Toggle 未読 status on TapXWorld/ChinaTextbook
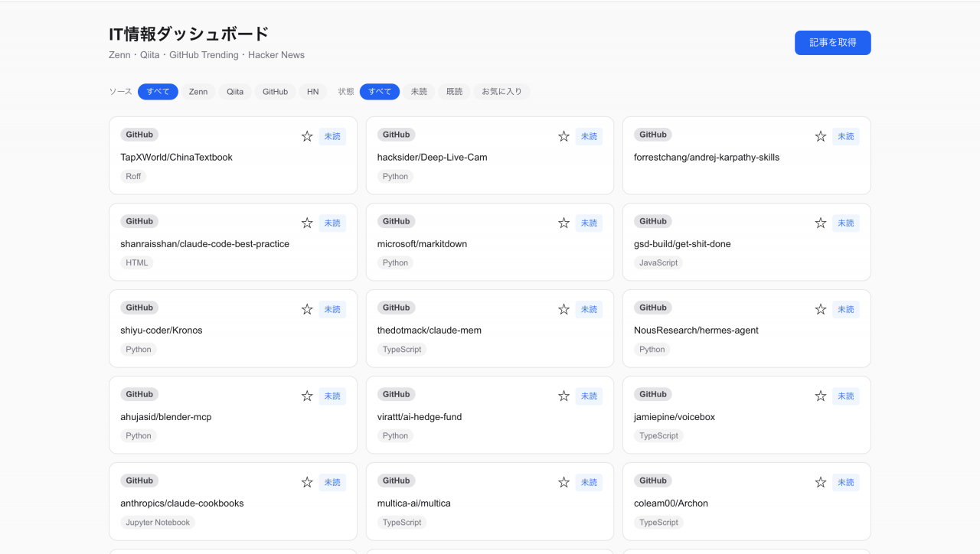The height and width of the screenshot is (554, 980). (x=332, y=136)
